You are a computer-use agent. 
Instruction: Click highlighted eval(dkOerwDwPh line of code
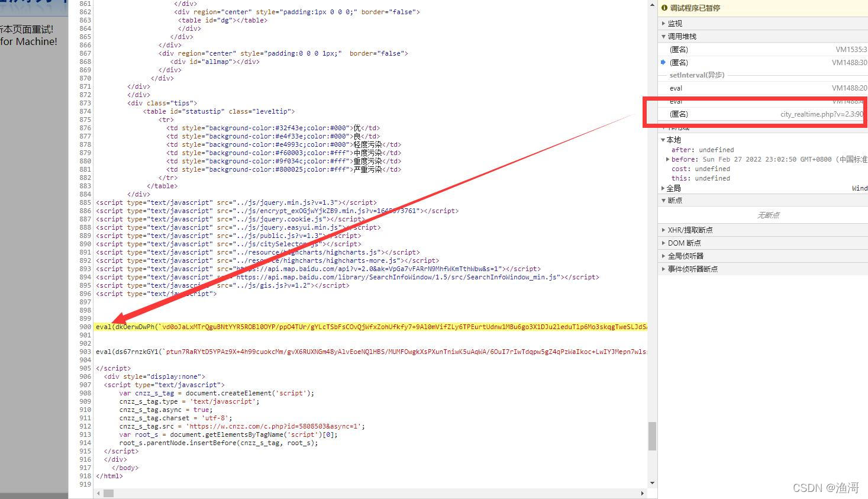372,327
